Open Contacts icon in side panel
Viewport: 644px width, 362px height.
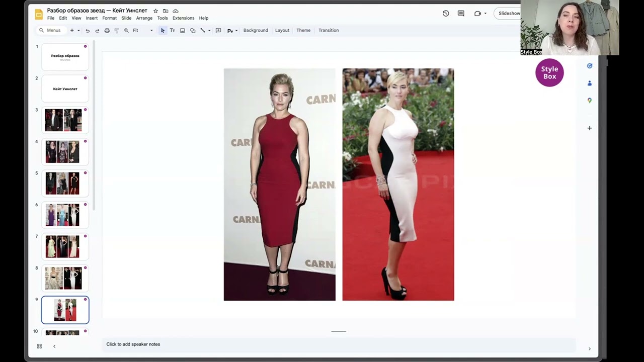pyautogui.click(x=589, y=83)
